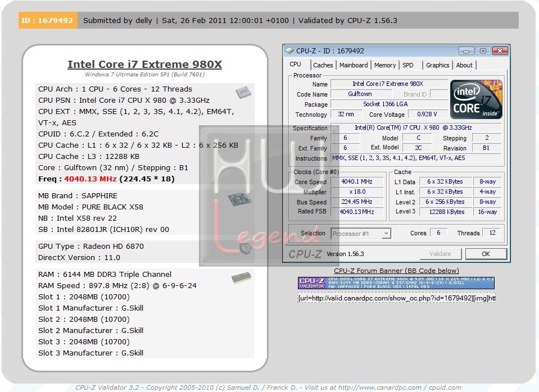Maximize the CPU-Z window
539x392 pixels.
(x=483, y=51)
